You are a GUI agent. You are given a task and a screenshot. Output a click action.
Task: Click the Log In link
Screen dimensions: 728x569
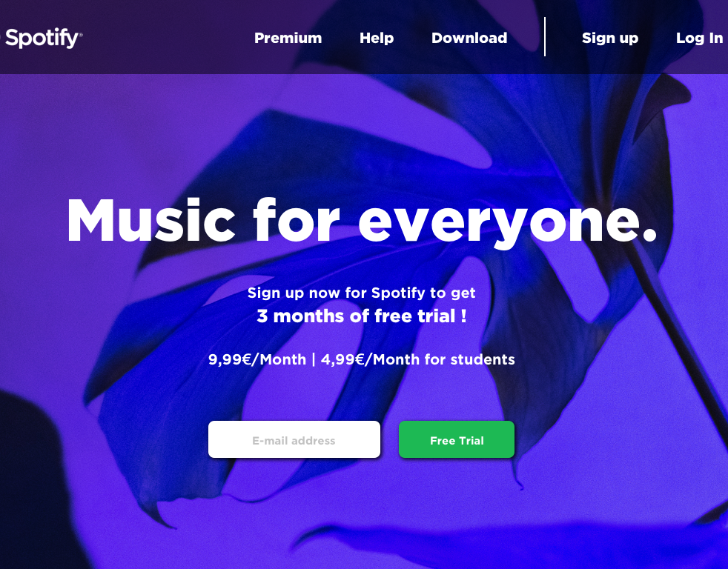tap(699, 38)
